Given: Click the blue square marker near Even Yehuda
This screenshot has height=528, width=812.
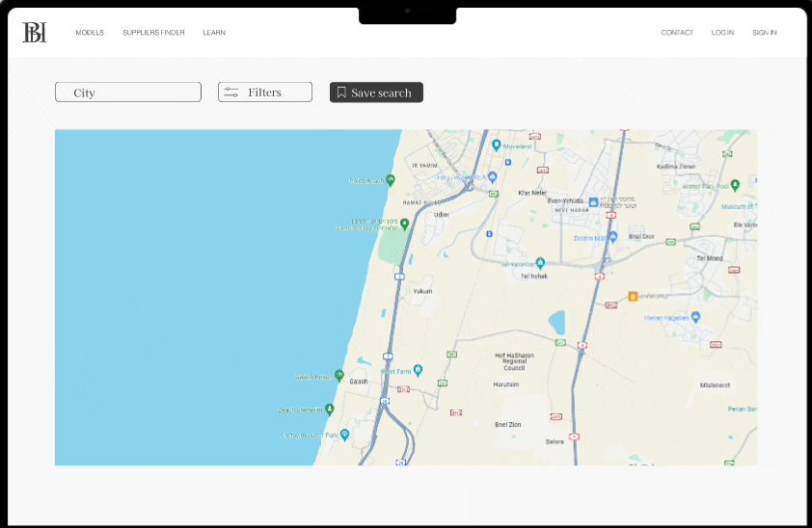Looking at the screenshot, I should click(593, 201).
